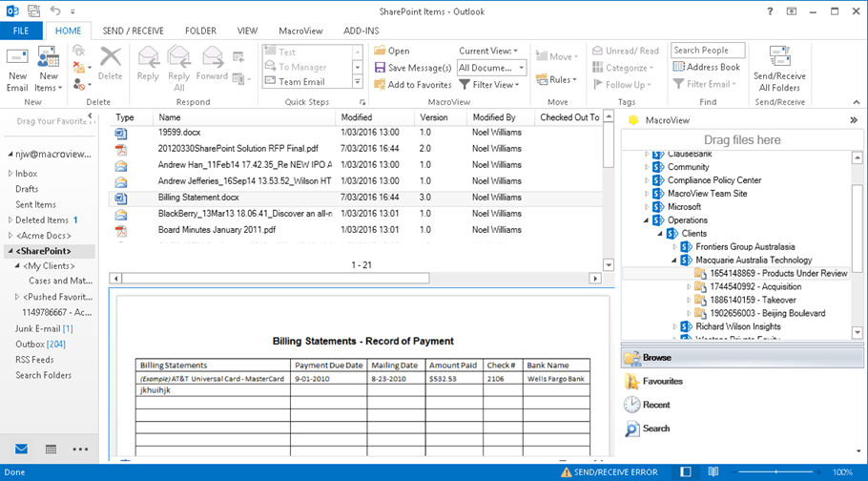
Task: Switch to Calendar view icon
Action: pyautogui.click(x=51, y=449)
